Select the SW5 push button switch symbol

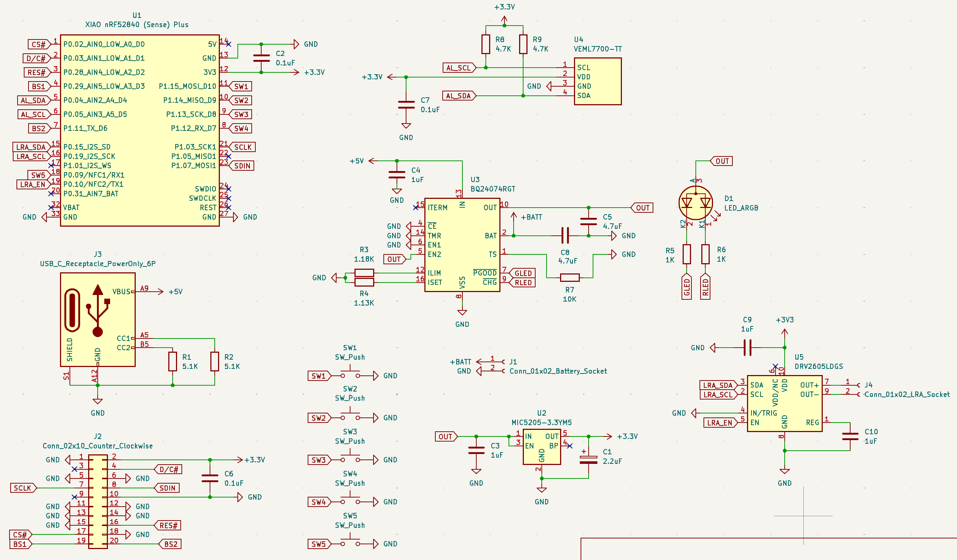pyautogui.click(x=350, y=541)
